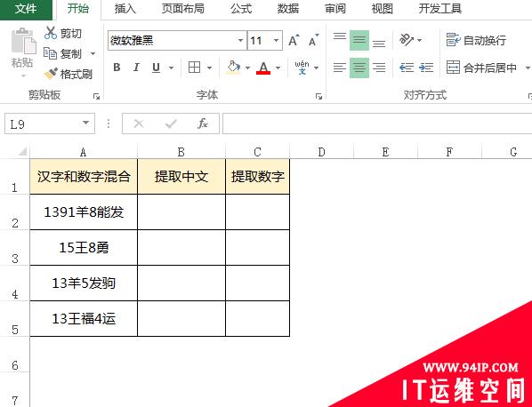Open the font size dropdown

(x=276, y=41)
